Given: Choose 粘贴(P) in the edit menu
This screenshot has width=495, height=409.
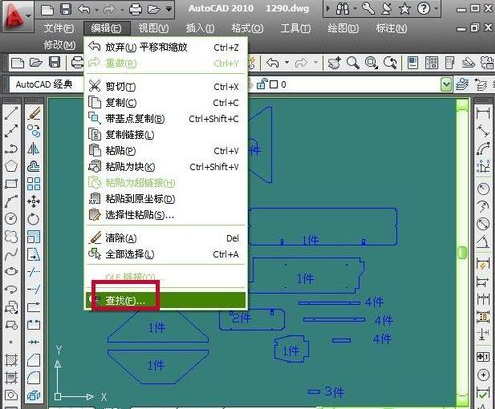Looking at the screenshot, I should pyautogui.click(x=166, y=151).
